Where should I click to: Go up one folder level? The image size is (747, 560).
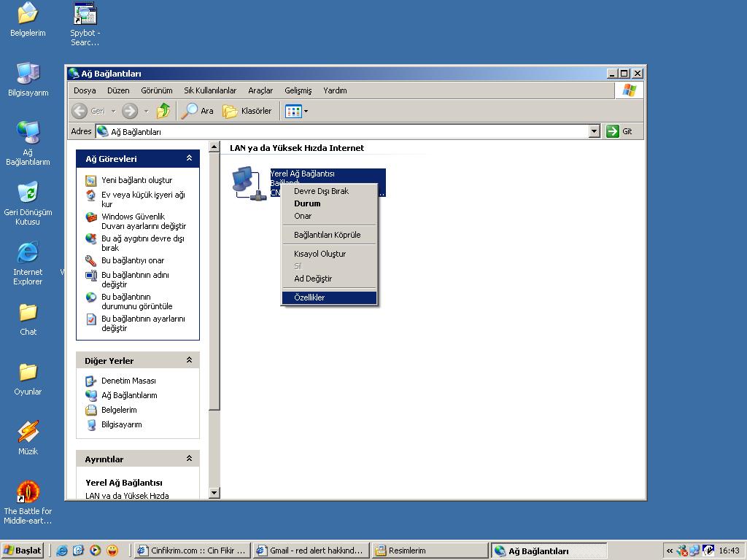163,111
